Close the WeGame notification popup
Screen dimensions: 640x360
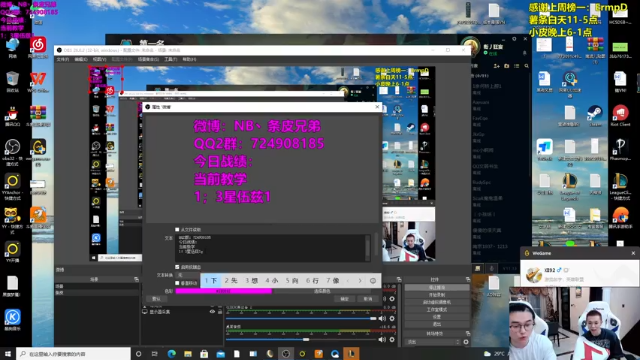click(633, 253)
